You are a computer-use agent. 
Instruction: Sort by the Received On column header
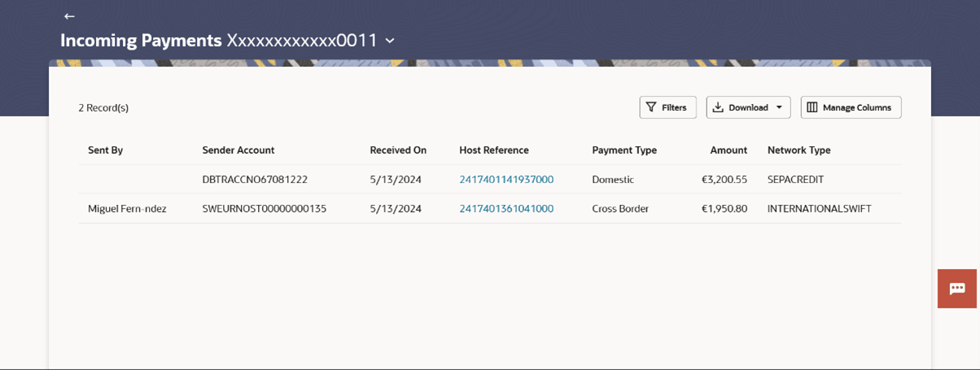398,150
